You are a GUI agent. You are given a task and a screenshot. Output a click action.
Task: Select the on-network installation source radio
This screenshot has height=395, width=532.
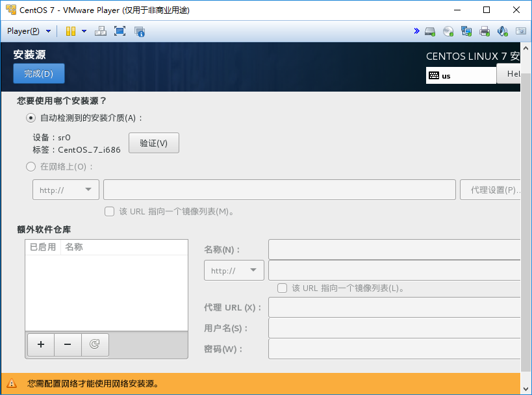(x=31, y=166)
